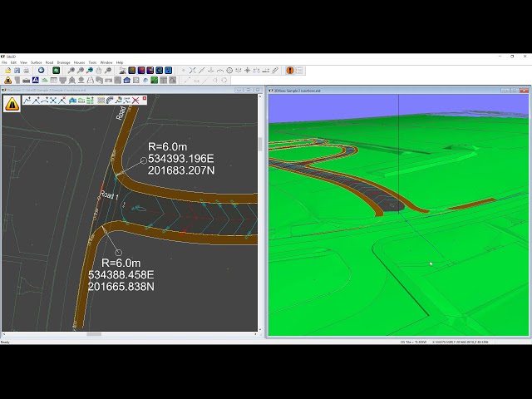
Task: Click the orange exclamation warning icon
Action: point(290,70)
